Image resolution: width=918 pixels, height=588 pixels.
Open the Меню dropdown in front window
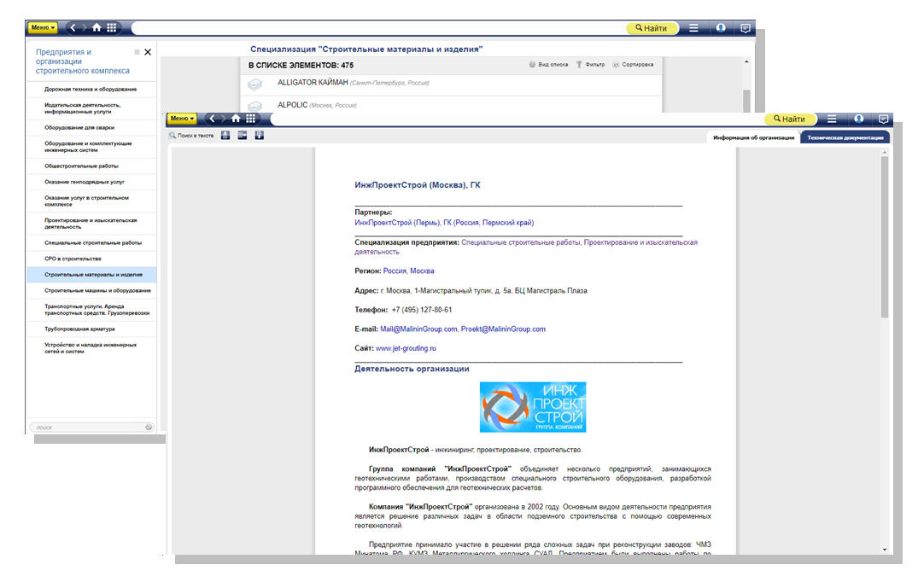click(x=182, y=119)
